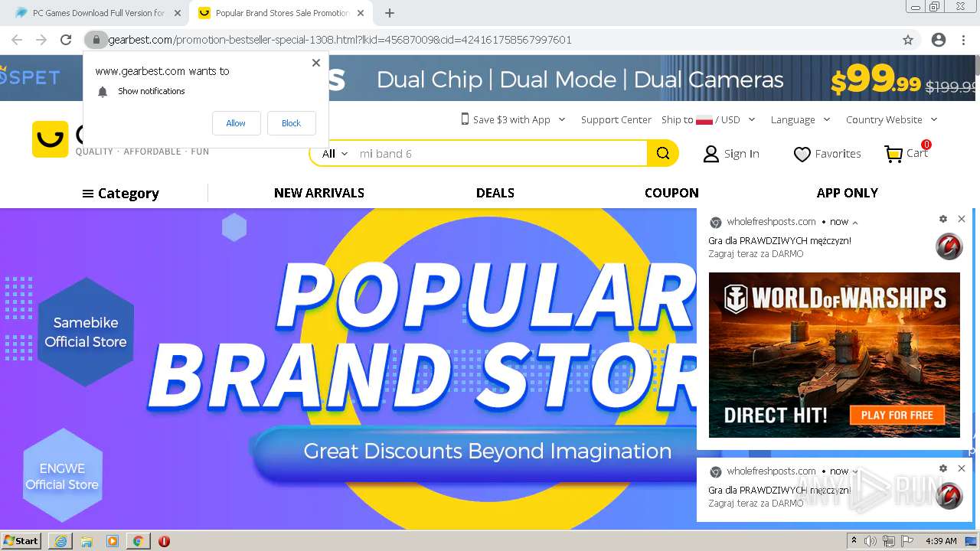Dismiss the second wholefreshposts notification
The width and height of the screenshot is (980, 551).
(962, 468)
